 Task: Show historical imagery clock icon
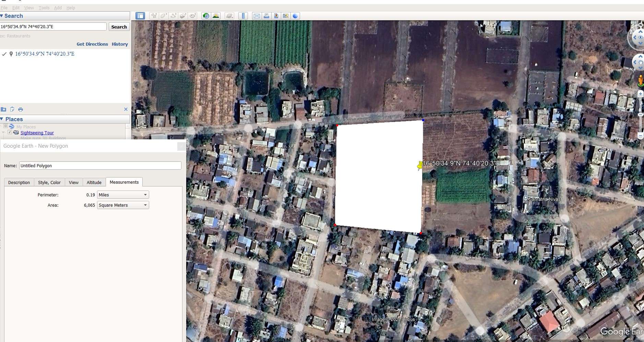(x=206, y=16)
